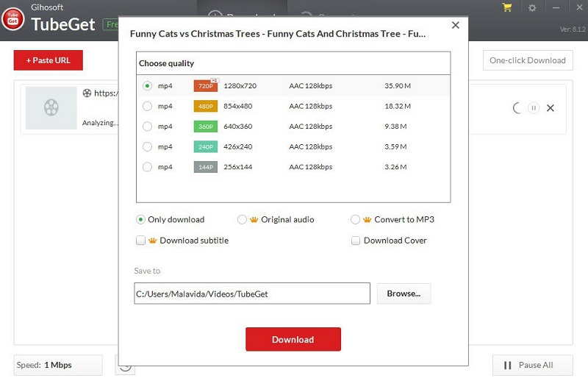Select the mp4 640x360 radio button
This screenshot has height=381, width=588.
tap(148, 127)
